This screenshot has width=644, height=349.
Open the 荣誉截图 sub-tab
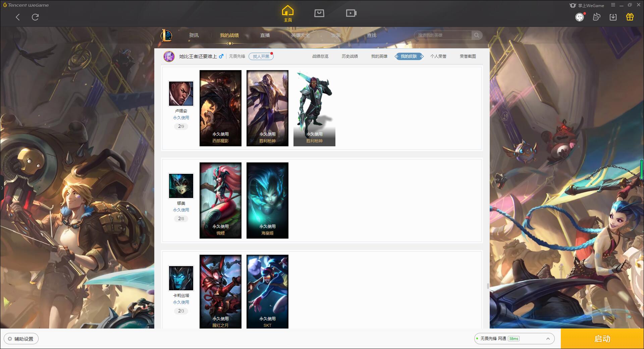point(468,56)
